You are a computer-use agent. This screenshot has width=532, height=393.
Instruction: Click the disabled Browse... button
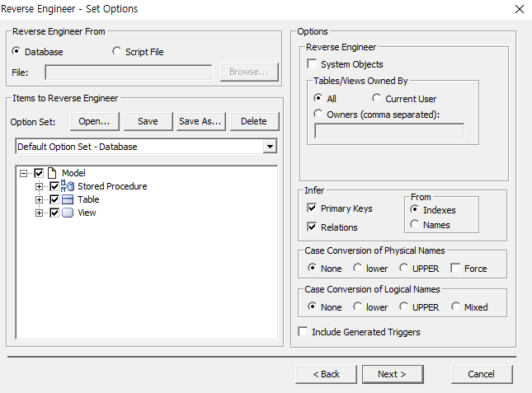click(249, 72)
